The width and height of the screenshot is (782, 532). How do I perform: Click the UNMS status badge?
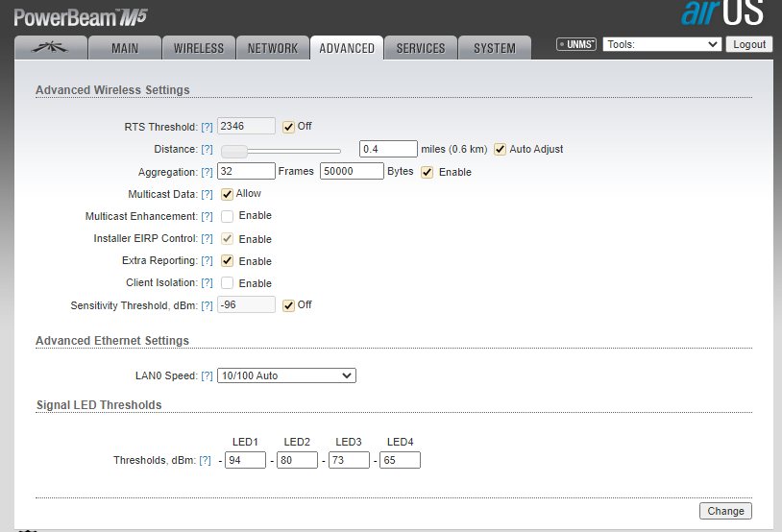576,44
